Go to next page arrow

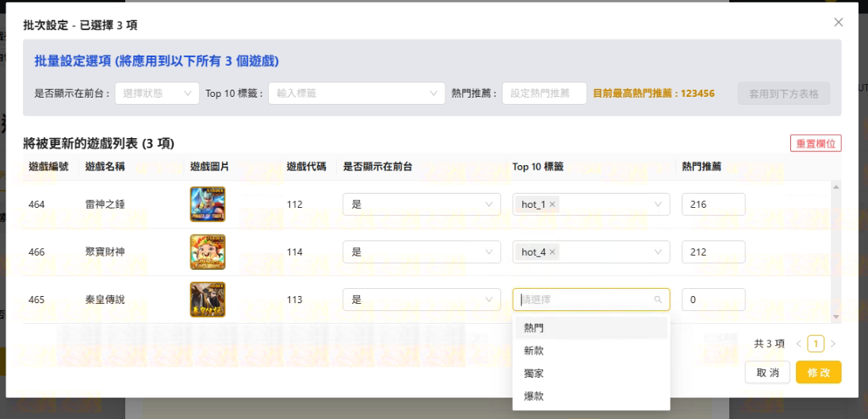pyautogui.click(x=832, y=344)
